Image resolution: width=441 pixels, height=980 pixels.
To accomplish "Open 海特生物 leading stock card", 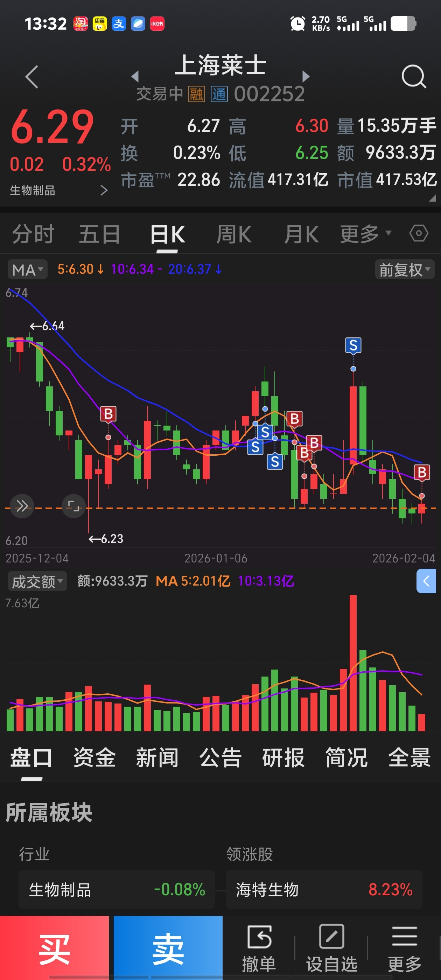I will point(324,889).
